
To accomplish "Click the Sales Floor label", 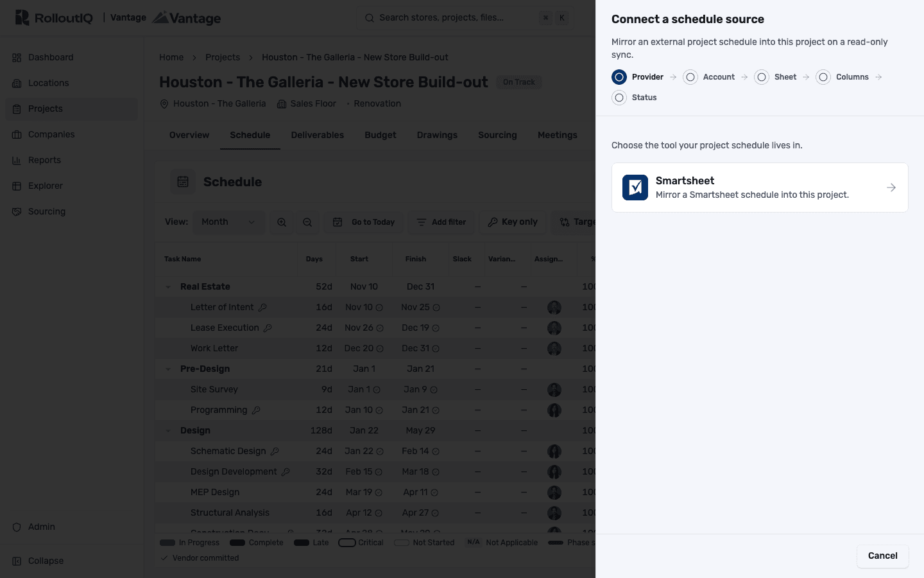I will [x=313, y=103].
